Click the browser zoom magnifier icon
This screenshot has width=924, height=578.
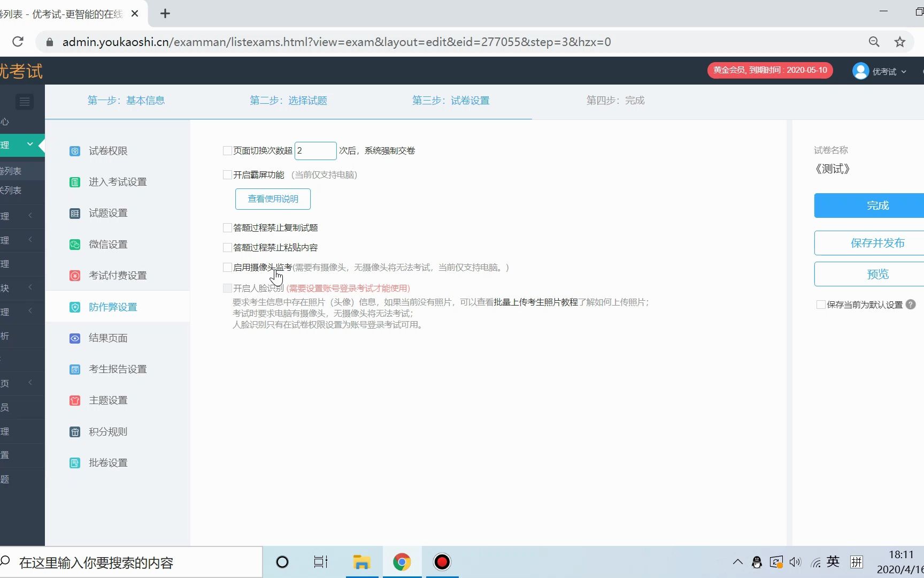(874, 42)
